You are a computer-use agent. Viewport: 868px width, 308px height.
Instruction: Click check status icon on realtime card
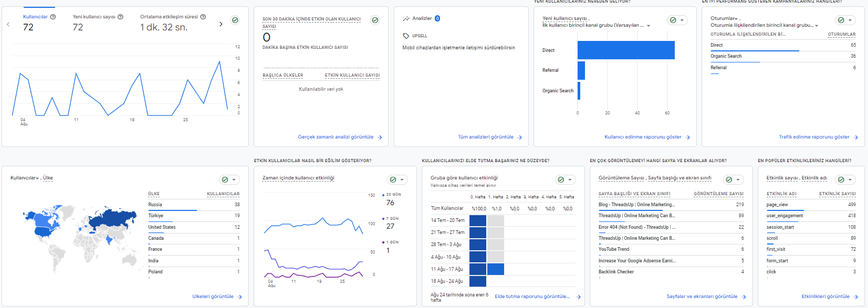[375, 20]
